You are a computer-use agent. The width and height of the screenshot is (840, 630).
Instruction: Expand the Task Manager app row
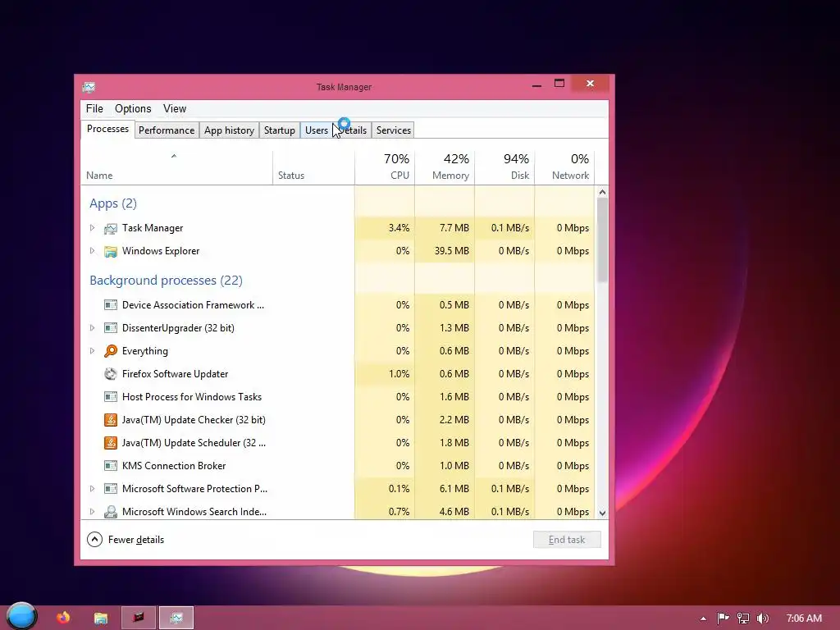pyautogui.click(x=92, y=228)
